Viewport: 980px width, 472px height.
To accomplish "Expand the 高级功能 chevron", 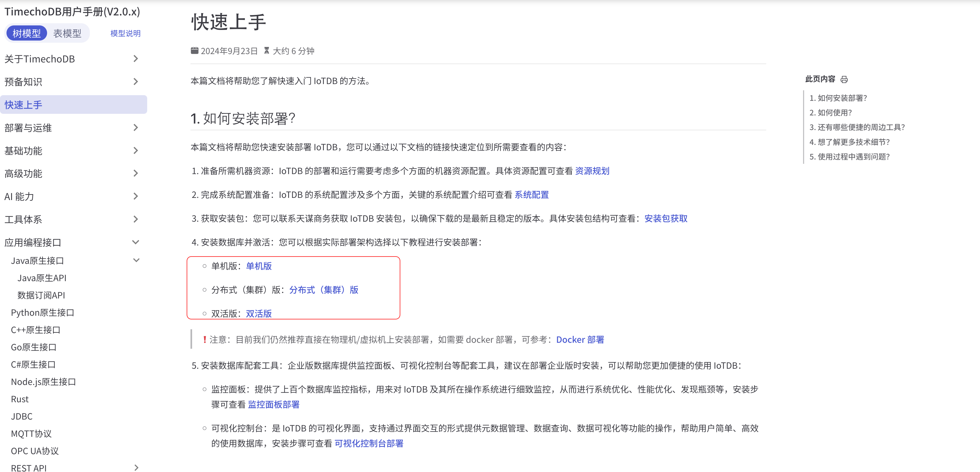I will [x=136, y=173].
